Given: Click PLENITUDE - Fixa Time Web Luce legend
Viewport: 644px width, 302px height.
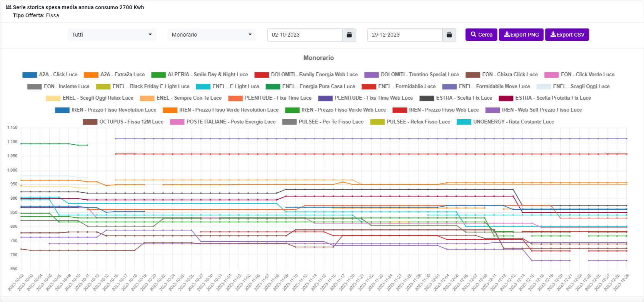Looking at the screenshot, I should [365, 98].
